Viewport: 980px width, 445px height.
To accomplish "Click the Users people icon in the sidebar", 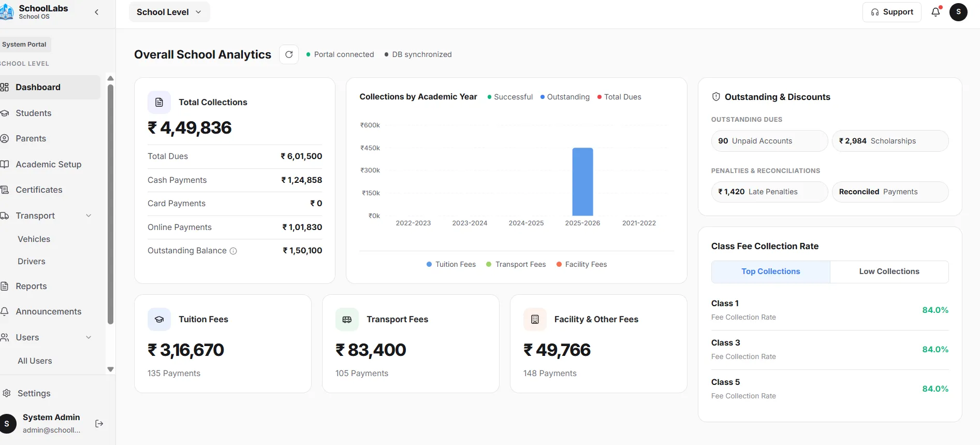I will (5, 337).
